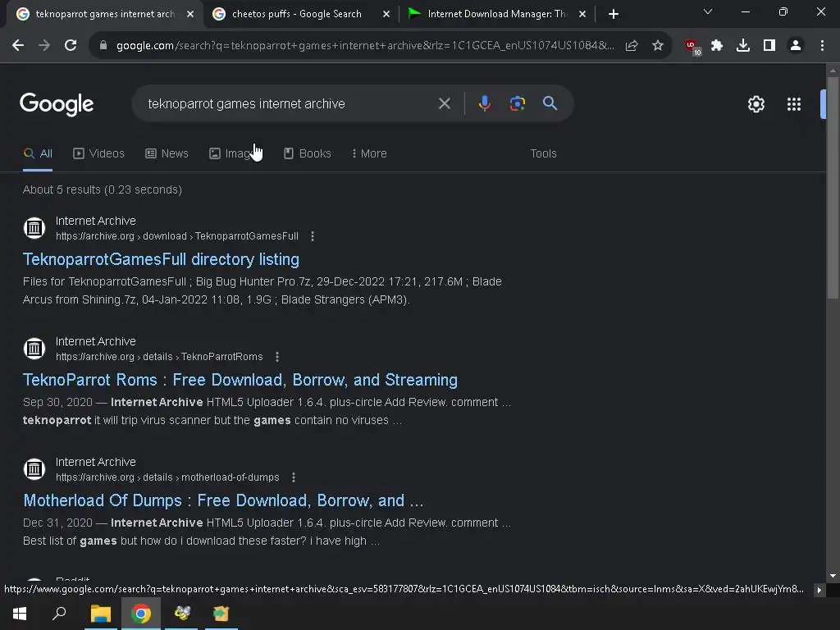Click the browser forward arrow
This screenshot has width=840, height=630.
pos(44,46)
